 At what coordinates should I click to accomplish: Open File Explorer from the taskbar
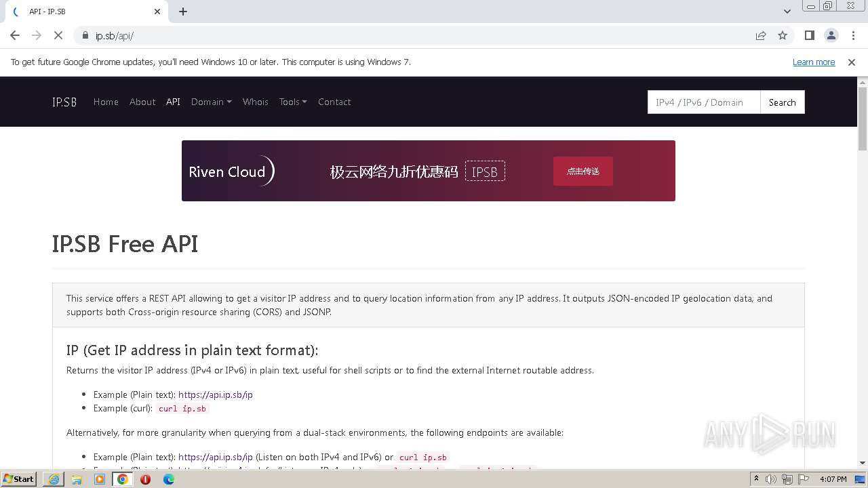tap(77, 479)
